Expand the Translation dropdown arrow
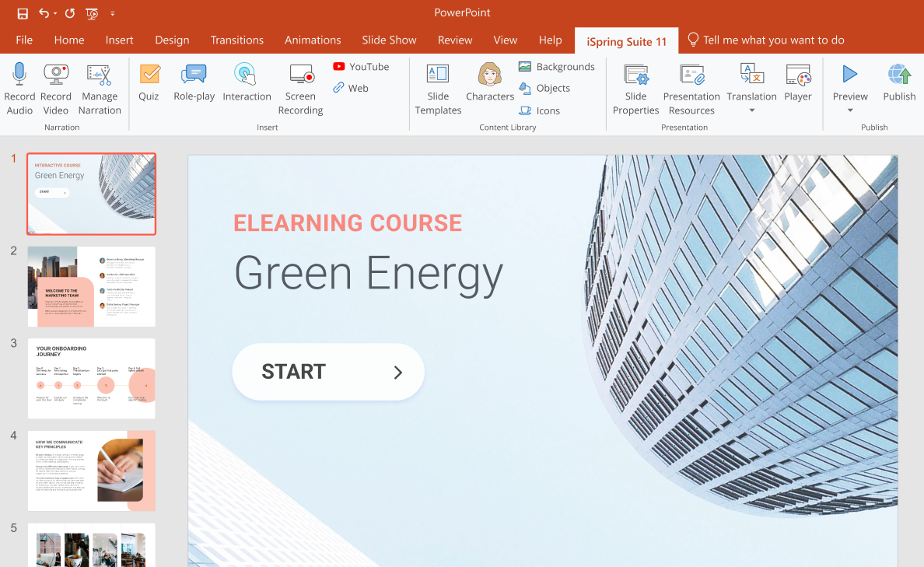This screenshot has width=924, height=567. (x=751, y=110)
